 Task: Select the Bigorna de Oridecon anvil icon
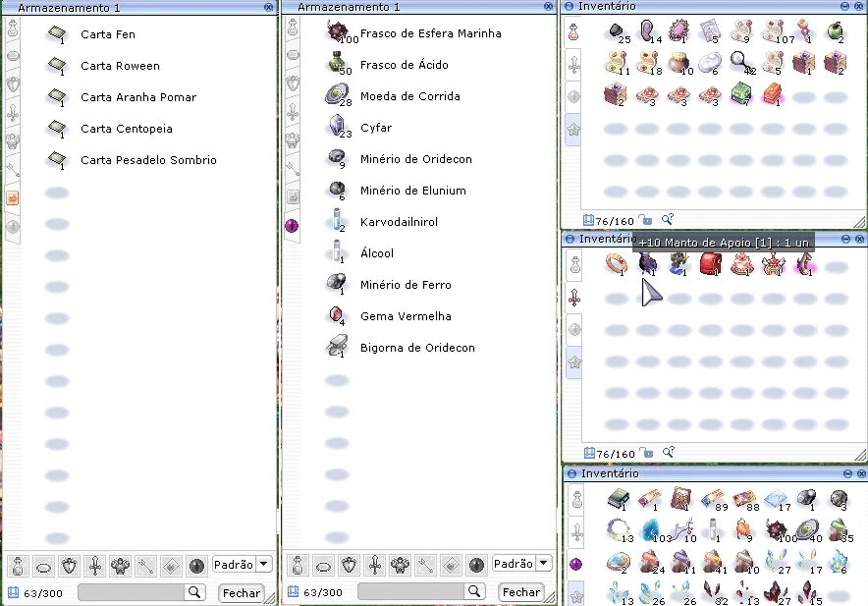337,346
